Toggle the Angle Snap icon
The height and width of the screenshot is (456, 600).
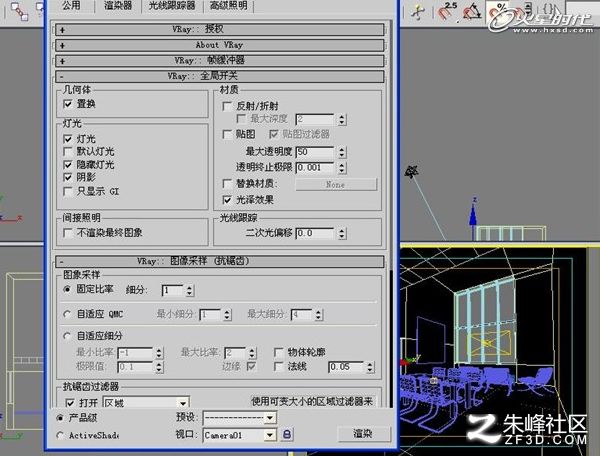tap(471, 11)
